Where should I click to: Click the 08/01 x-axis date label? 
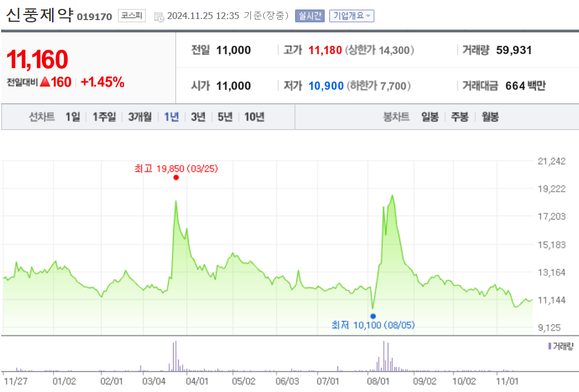pos(378,381)
